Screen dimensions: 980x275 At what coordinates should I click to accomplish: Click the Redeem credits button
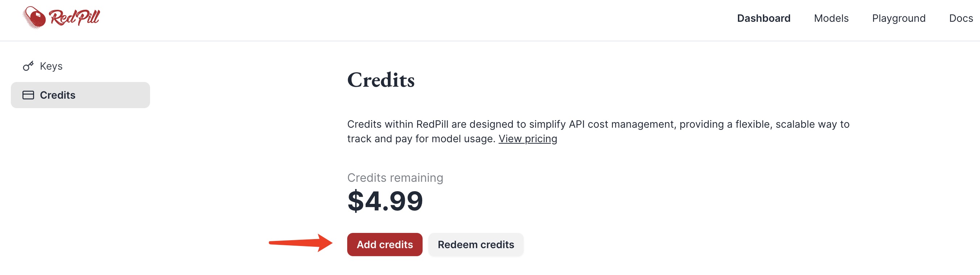476,245
